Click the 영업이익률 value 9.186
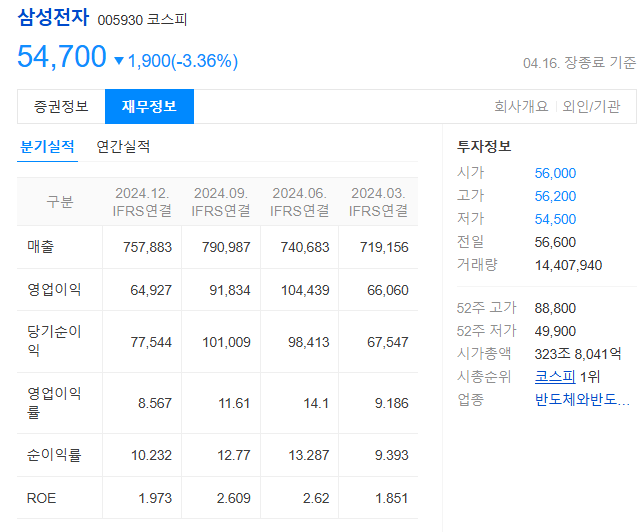The image size is (644, 532). coord(391,403)
